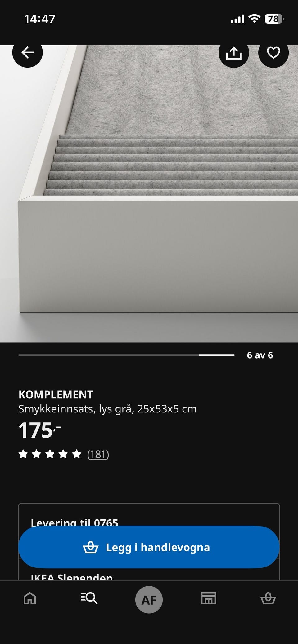Tap the back arrow button

point(27,53)
